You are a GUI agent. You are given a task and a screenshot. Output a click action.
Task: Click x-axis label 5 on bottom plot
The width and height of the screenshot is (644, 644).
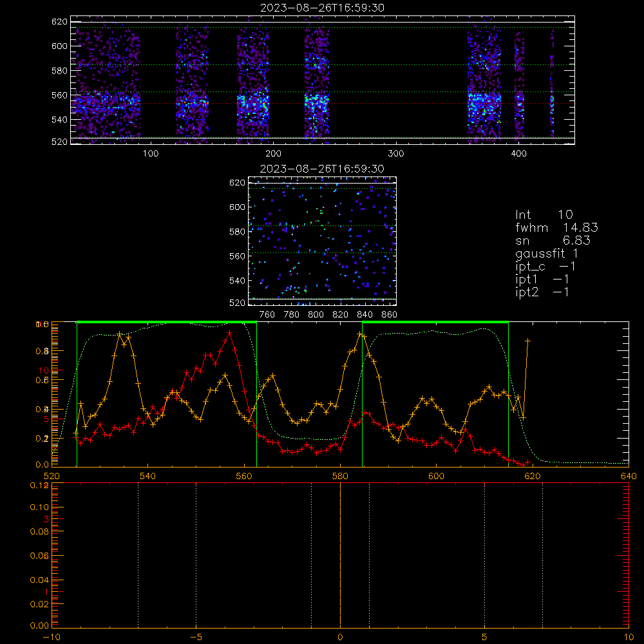tap(485, 638)
